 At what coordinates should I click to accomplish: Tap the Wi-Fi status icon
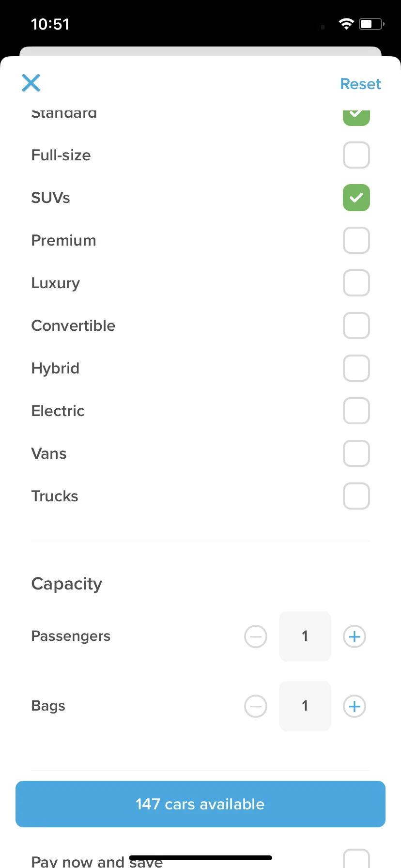pyautogui.click(x=346, y=24)
